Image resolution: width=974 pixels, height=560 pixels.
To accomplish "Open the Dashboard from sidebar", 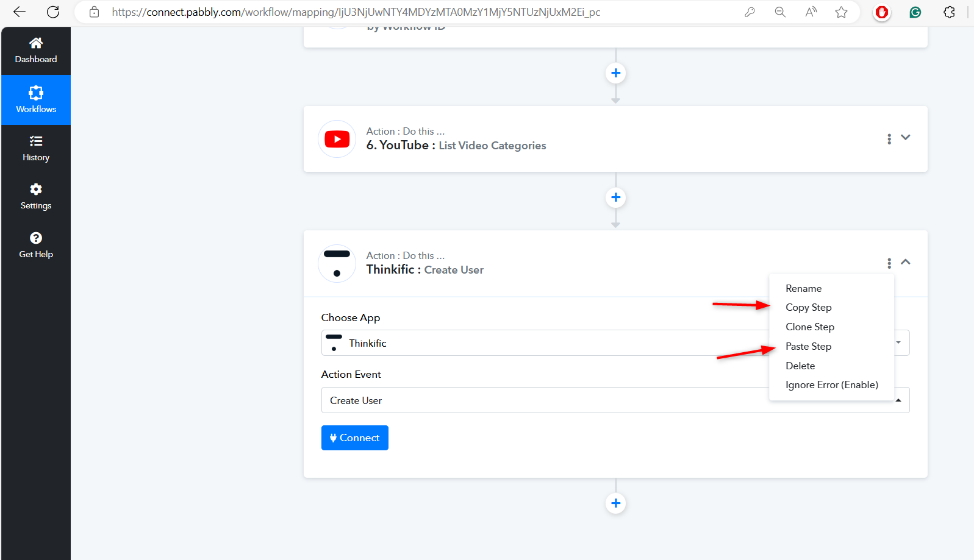I will pos(36,50).
